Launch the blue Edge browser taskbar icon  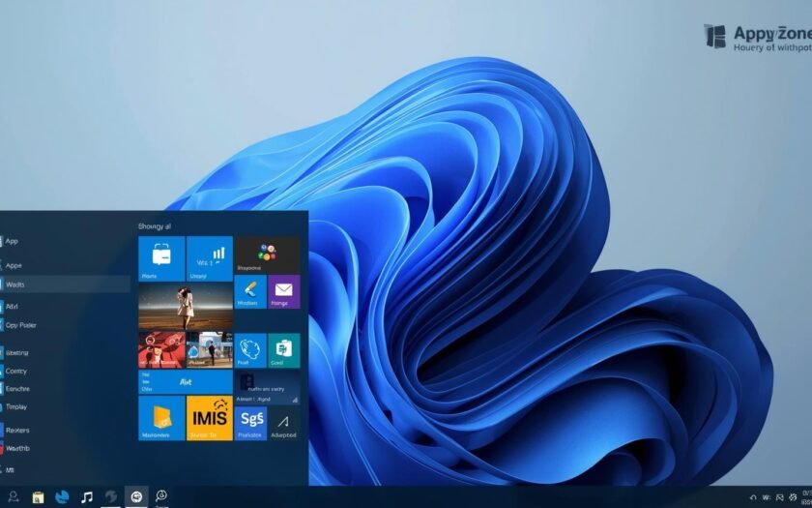coord(62,497)
